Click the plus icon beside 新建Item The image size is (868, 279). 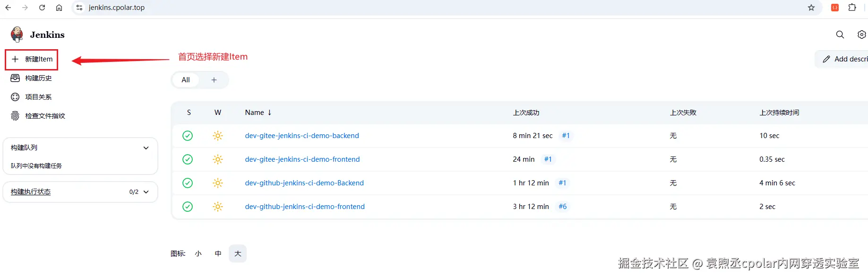pyautogui.click(x=15, y=59)
